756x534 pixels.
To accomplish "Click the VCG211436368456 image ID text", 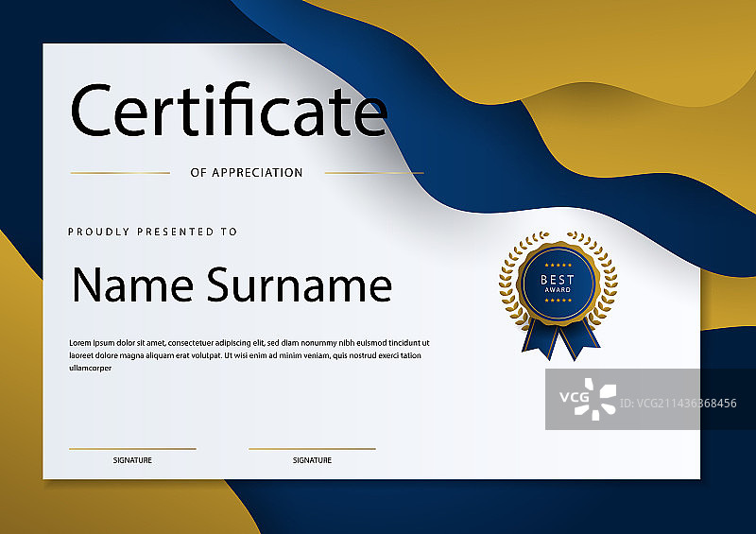I will tap(678, 404).
